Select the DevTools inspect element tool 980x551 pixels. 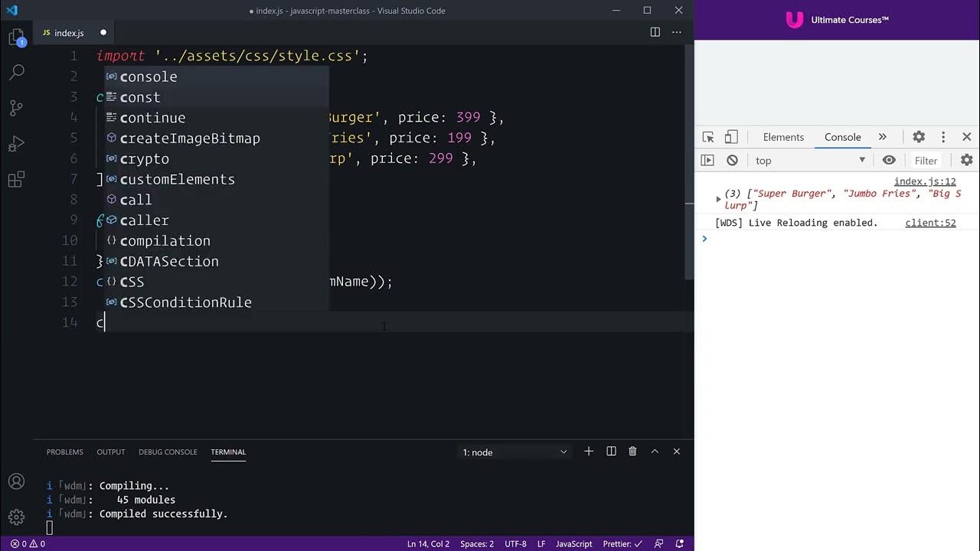point(708,137)
